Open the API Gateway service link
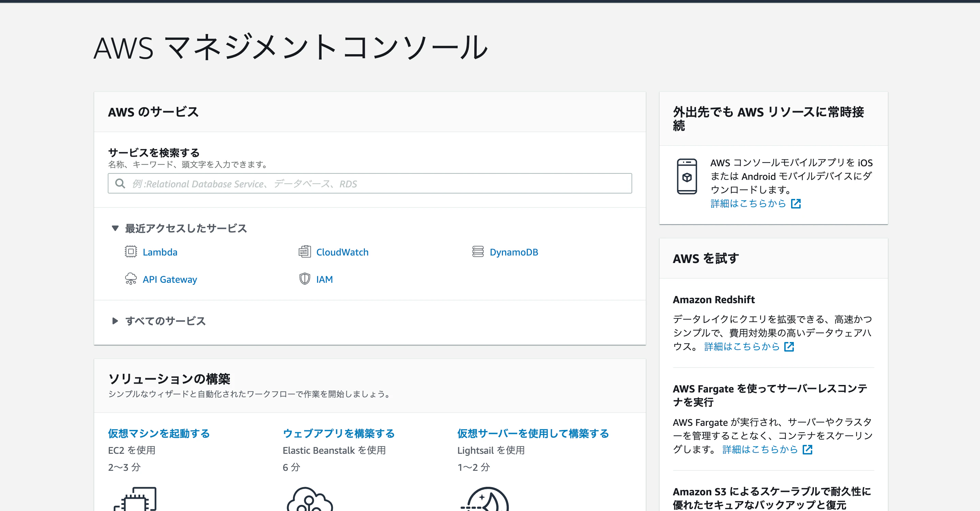Image resolution: width=980 pixels, height=511 pixels. pyautogui.click(x=170, y=279)
